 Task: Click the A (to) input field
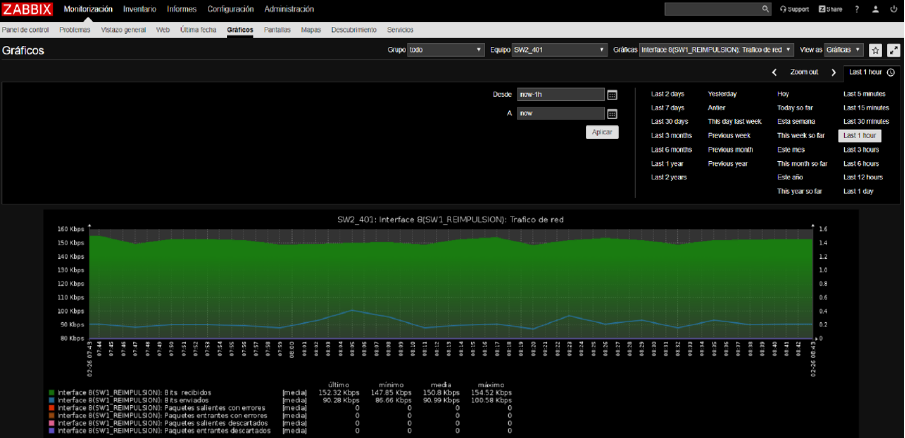[560, 114]
